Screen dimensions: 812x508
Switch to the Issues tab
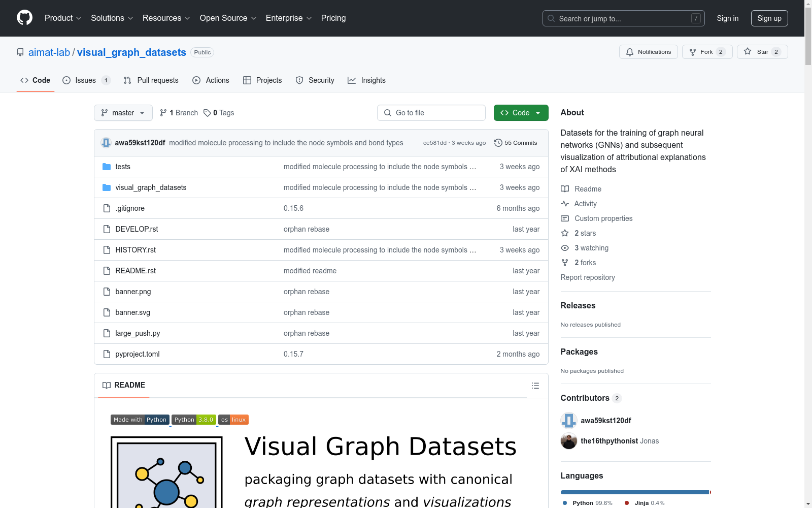pyautogui.click(x=86, y=80)
